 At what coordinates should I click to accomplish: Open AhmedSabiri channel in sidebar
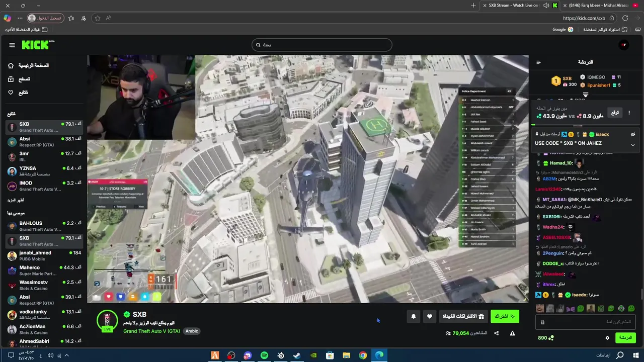(x=44, y=342)
